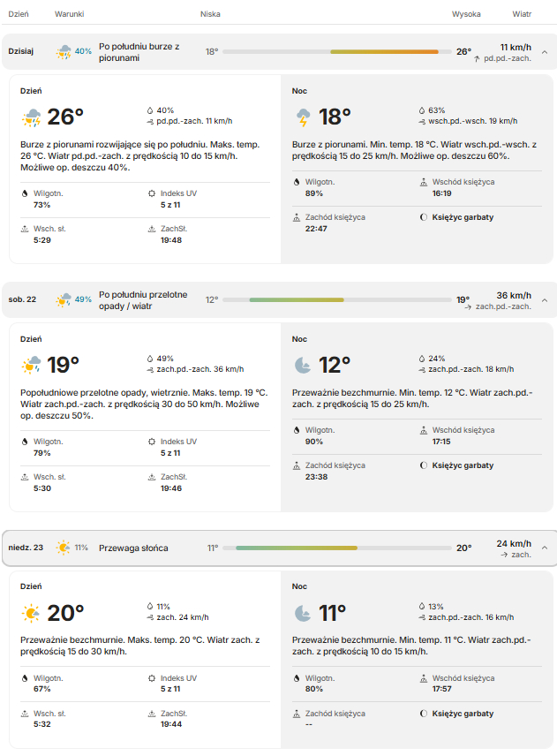Click gibbous moon icon in Dzisiaj night panel

[x=424, y=217]
